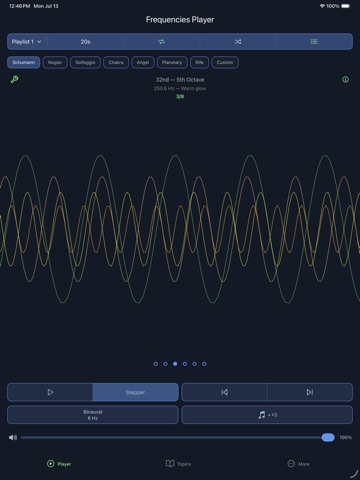This screenshot has height=480, width=360.
Task: Select the Solfeggio category
Action: [x=85, y=62]
